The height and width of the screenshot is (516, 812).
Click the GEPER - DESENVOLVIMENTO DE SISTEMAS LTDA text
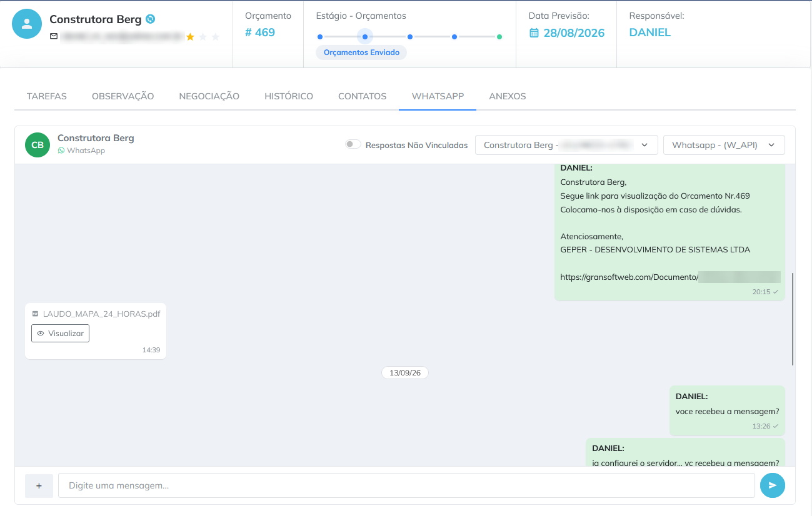click(655, 250)
